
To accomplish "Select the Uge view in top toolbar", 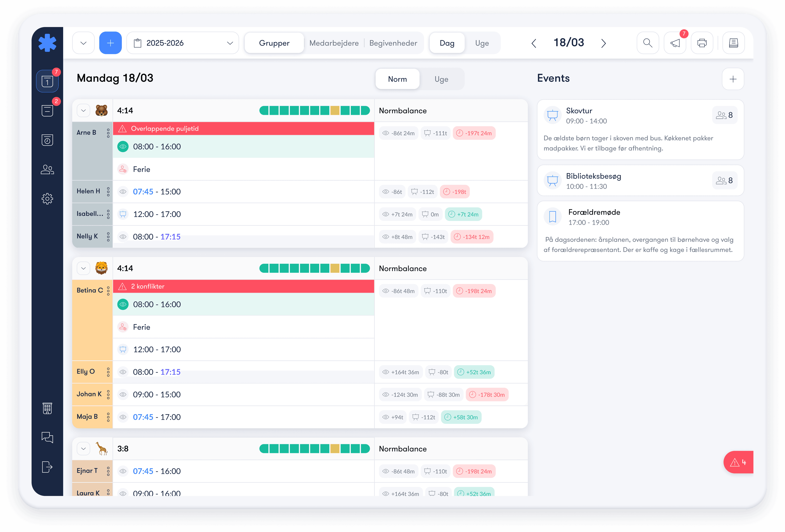I will [482, 43].
